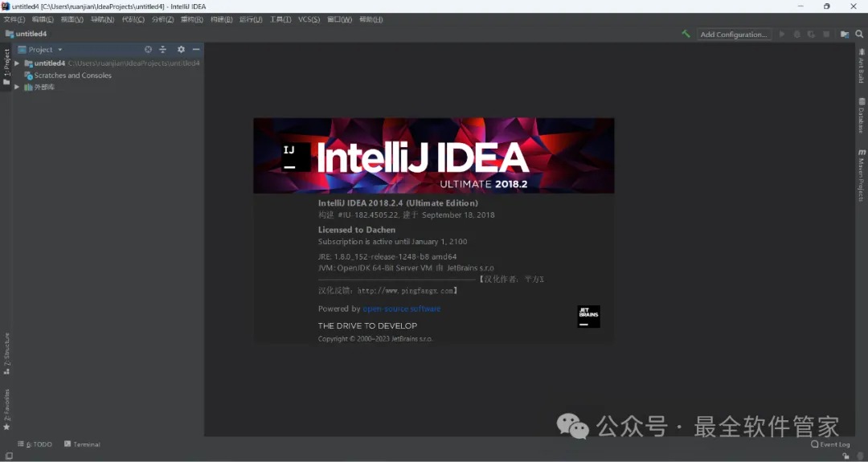Image resolution: width=868 pixels, height=462 pixels.
Task: Expand the untitled4 project node
Action: coord(17,63)
